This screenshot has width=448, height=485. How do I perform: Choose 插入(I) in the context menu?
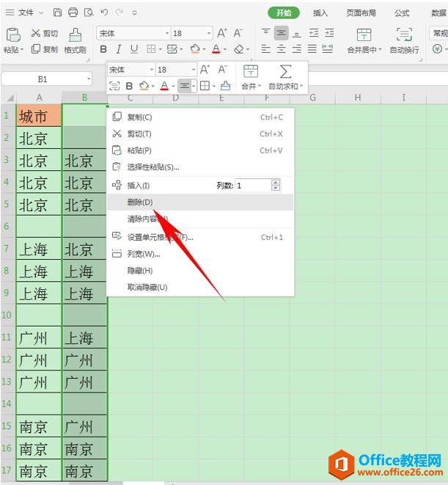(139, 186)
